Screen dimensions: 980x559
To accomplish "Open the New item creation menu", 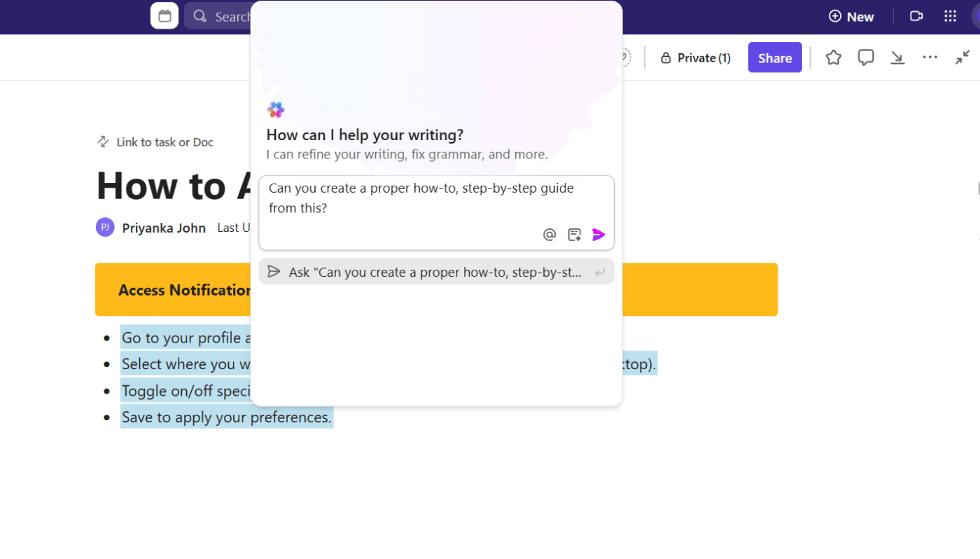I will coord(851,15).
